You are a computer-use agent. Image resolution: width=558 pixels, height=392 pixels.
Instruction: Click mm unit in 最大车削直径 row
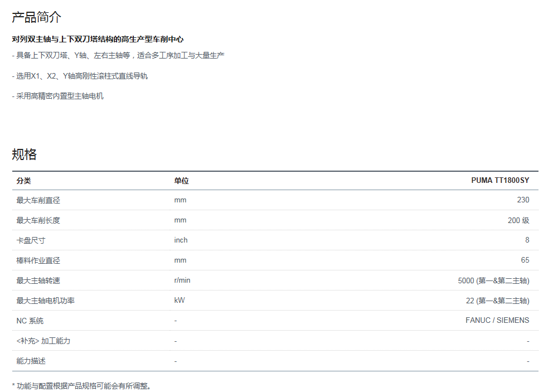click(x=180, y=200)
